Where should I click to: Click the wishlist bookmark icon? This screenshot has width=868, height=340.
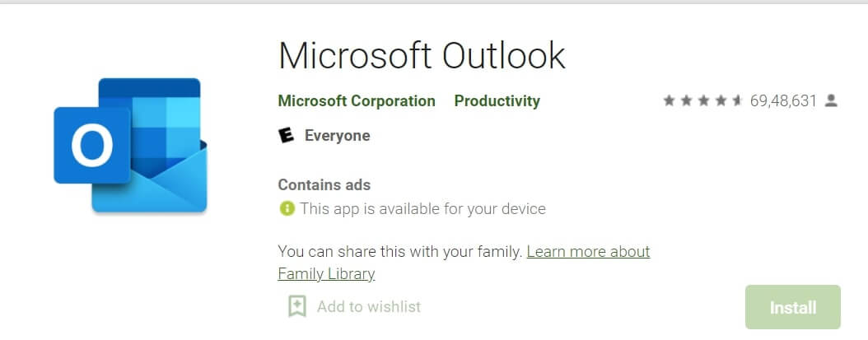(x=296, y=307)
